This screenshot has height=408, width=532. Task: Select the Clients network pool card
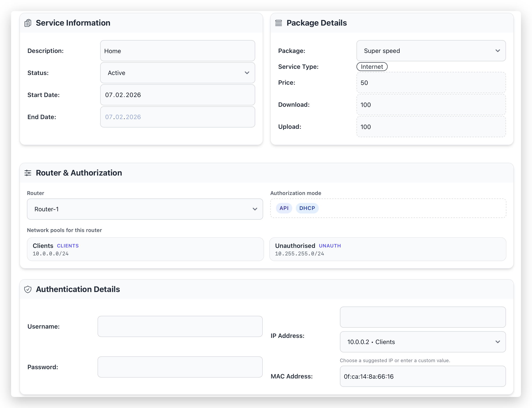coord(145,249)
